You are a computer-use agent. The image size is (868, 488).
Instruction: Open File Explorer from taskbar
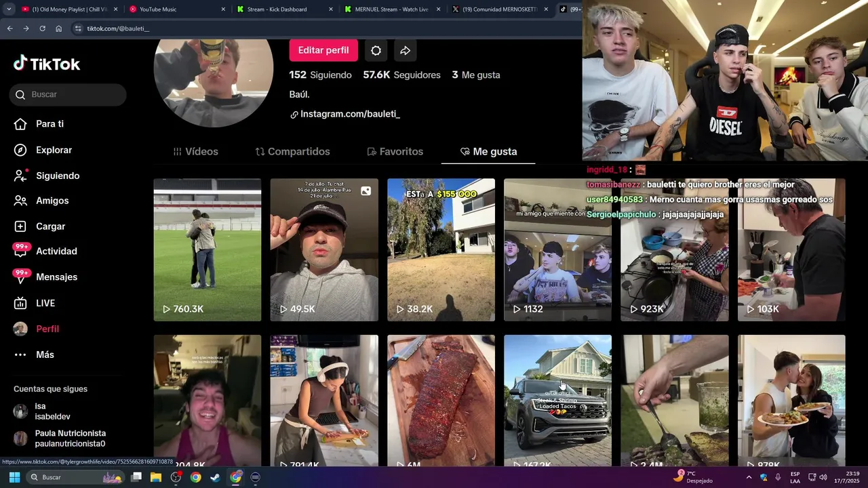(x=155, y=477)
